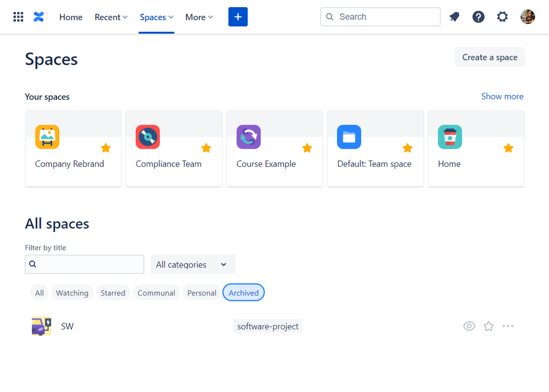Open the notifications icon
The width and height of the screenshot is (549, 392).
tap(454, 17)
